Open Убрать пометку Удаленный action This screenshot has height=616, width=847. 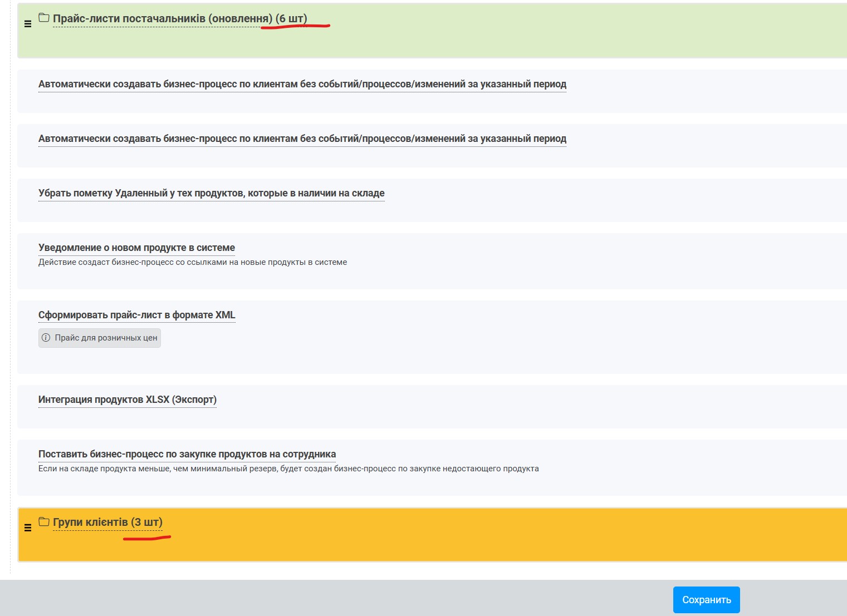[211, 194]
